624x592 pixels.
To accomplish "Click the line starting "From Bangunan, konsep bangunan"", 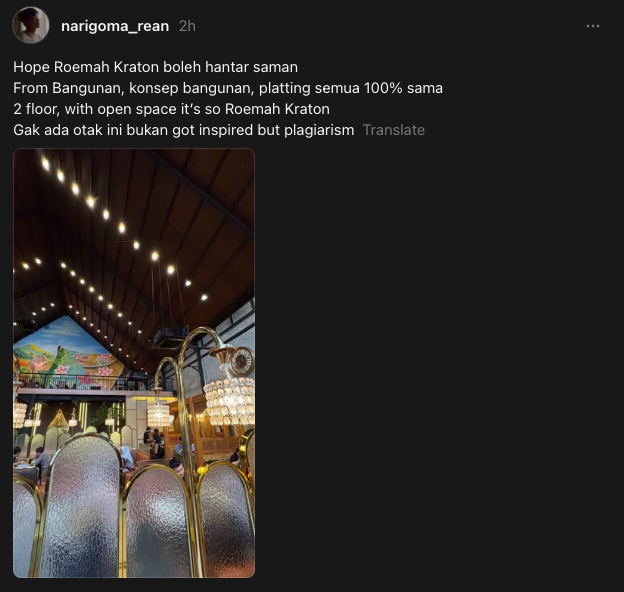I will tap(228, 88).
